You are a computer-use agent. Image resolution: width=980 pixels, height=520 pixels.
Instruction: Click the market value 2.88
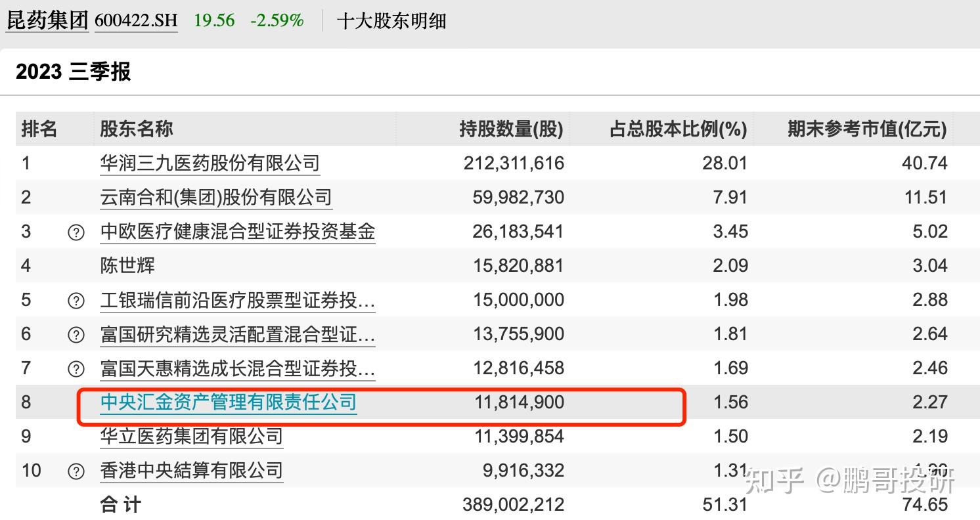pos(929,299)
